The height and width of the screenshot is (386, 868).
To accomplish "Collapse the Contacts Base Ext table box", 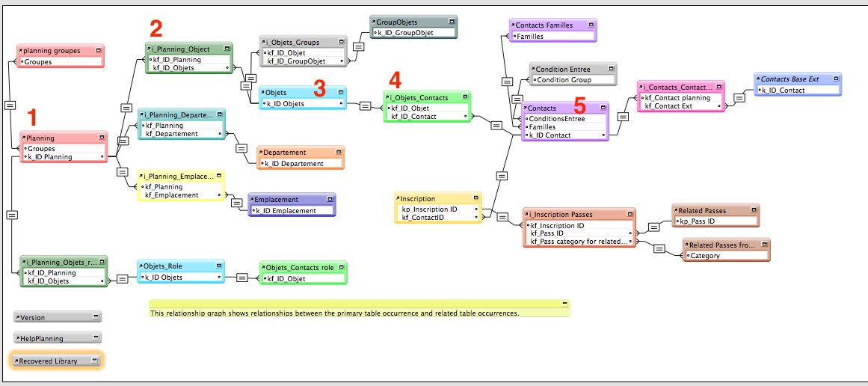I will pos(835,79).
